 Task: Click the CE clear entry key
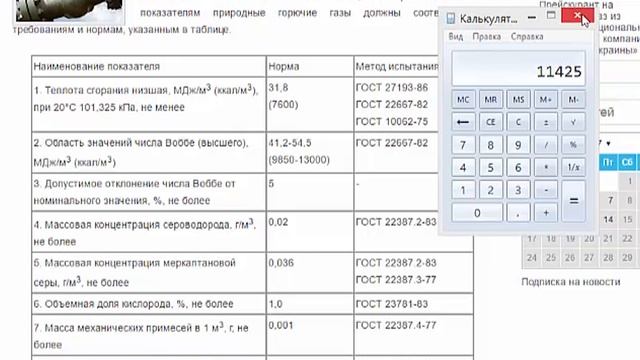click(x=491, y=122)
